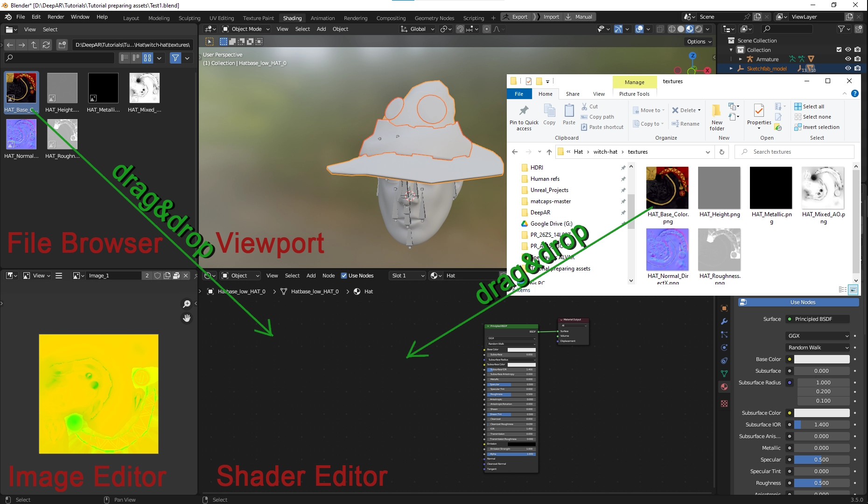Select rendered viewport shading
Screen dimensions: 868x504
699,29
